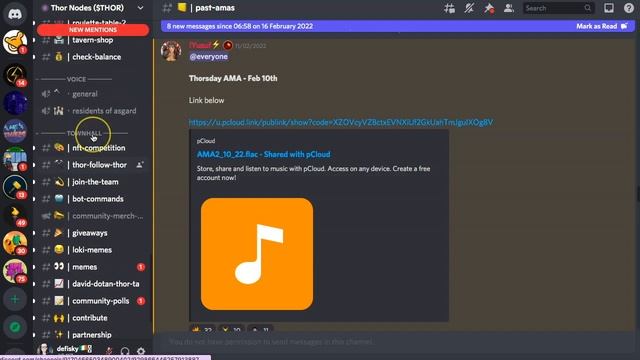Screen dimensions: 640x360
Task: Open the tavern-shop channel
Action: click(x=92, y=40)
